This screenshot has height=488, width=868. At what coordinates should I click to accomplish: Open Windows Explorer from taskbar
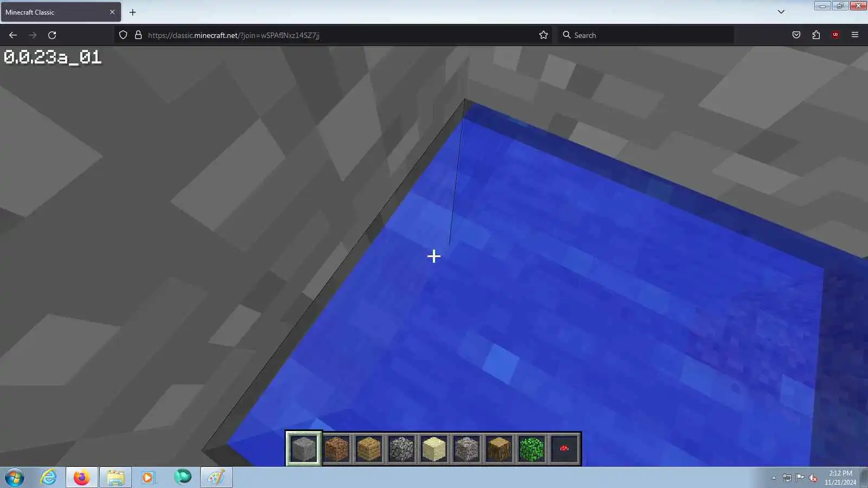[x=115, y=478]
